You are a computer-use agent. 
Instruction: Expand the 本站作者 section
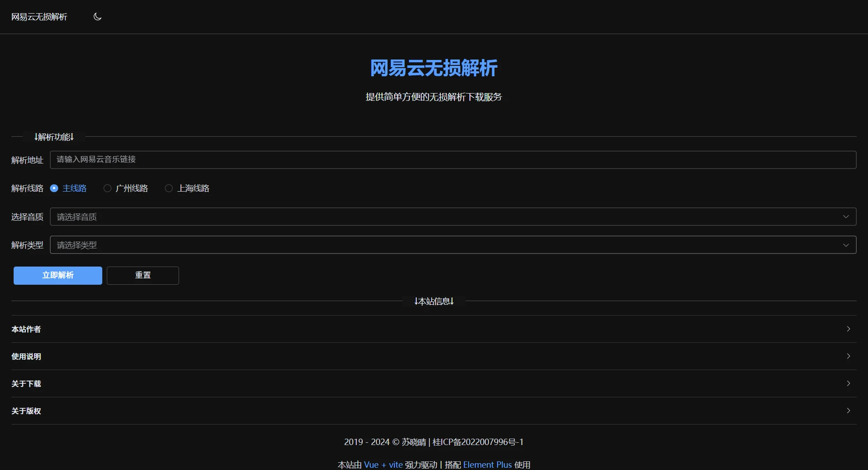click(x=434, y=329)
